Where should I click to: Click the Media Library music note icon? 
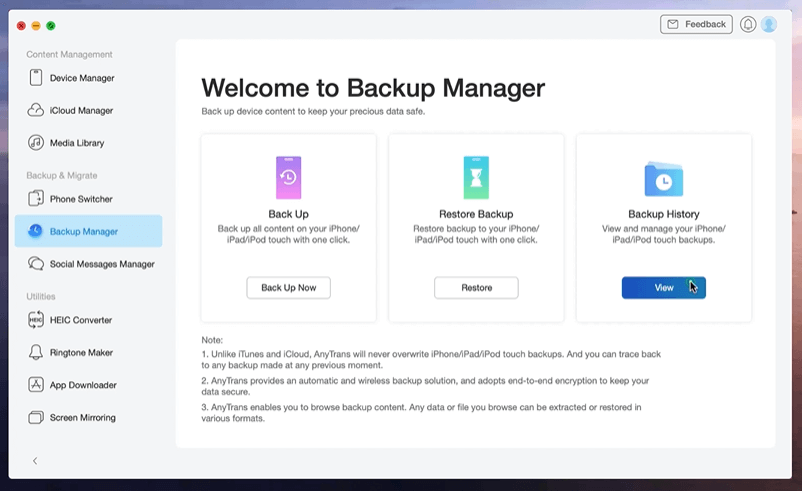36,143
